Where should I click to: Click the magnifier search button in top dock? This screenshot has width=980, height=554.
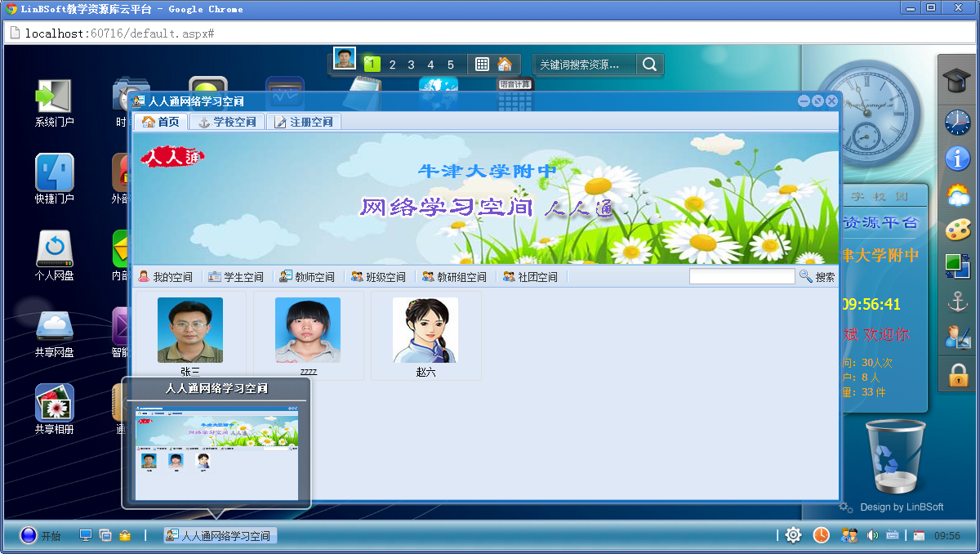click(x=649, y=65)
